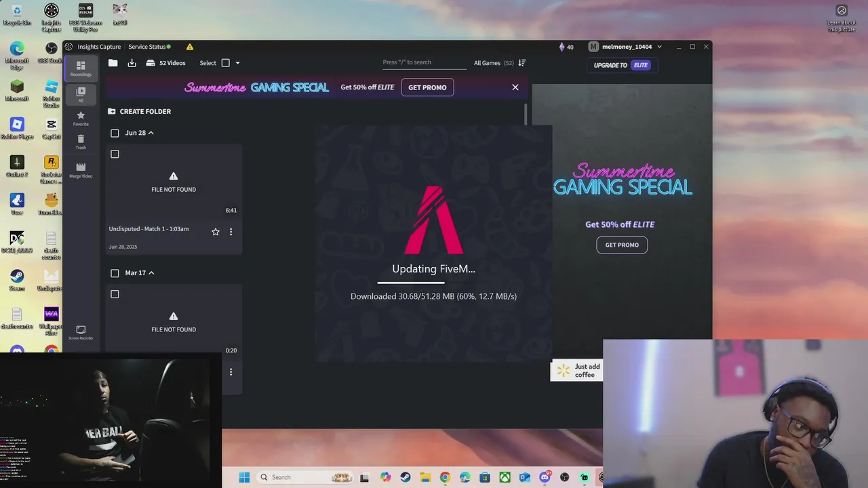Open Outlast 2 desktop shortcut
868x488 pixels.
[17, 165]
